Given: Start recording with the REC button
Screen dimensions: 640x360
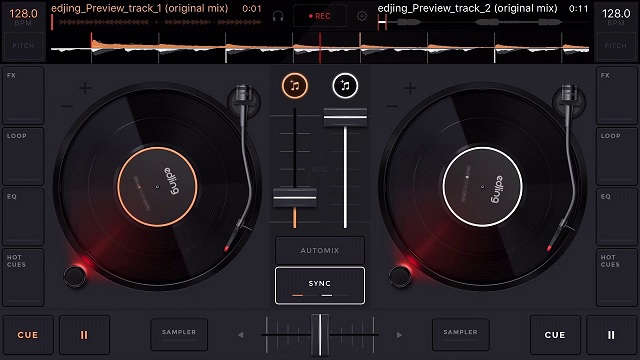Looking at the screenshot, I should pyautogui.click(x=320, y=16).
